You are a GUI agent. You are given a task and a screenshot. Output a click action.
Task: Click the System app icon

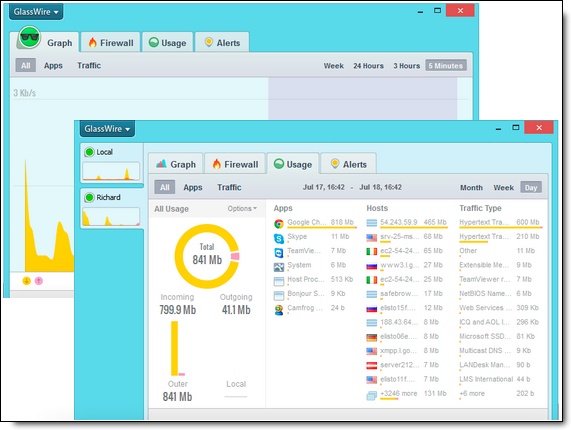click(279, 267)
